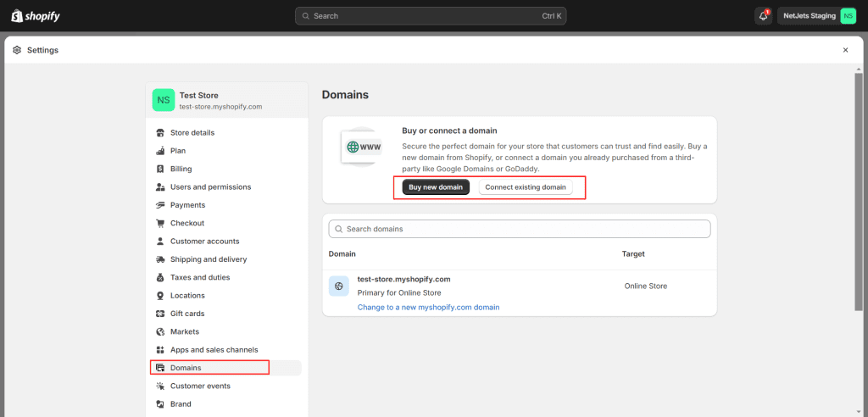Click the Apps and sales channels icon
This screenshot has height=417, width=868.
pyautogui.click(x=160, y=350)
